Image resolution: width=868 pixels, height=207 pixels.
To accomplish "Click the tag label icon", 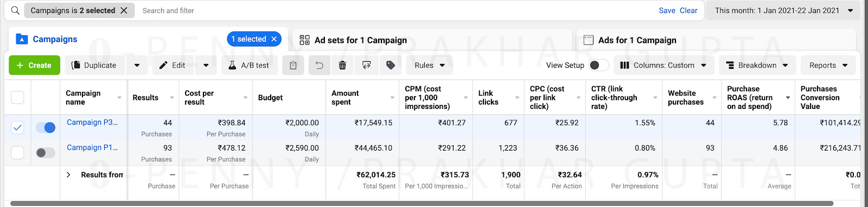I will pyautogui.click(x=391, y=66).
